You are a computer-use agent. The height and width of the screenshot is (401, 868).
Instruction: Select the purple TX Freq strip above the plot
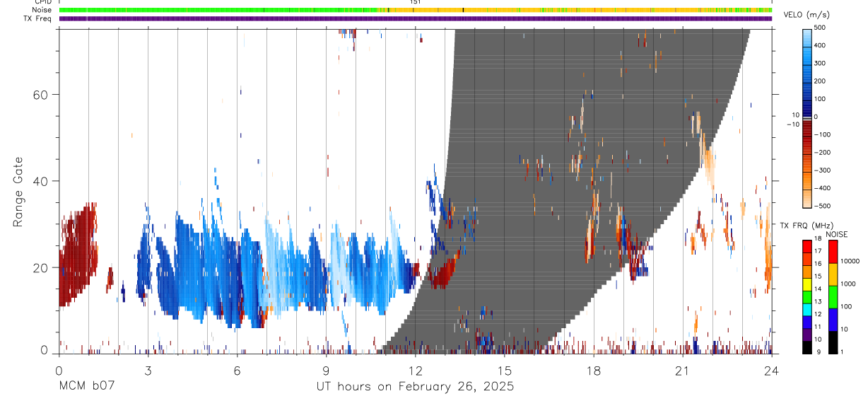[x=416, y=18]
